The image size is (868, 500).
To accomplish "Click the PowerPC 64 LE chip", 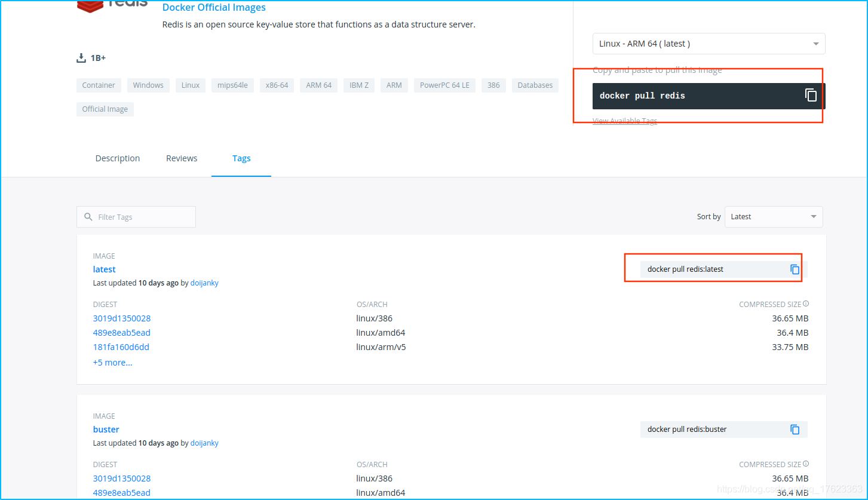I will 445,85.
